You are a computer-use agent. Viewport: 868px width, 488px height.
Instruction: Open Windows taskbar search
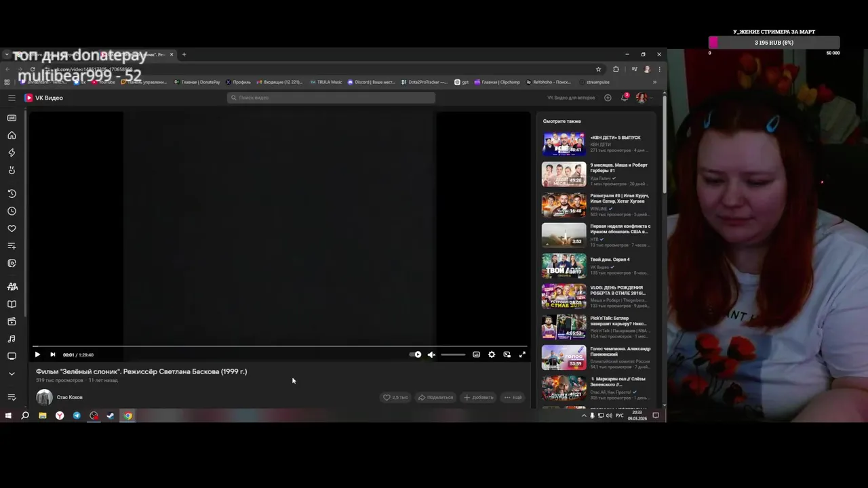tap(25, 415)
